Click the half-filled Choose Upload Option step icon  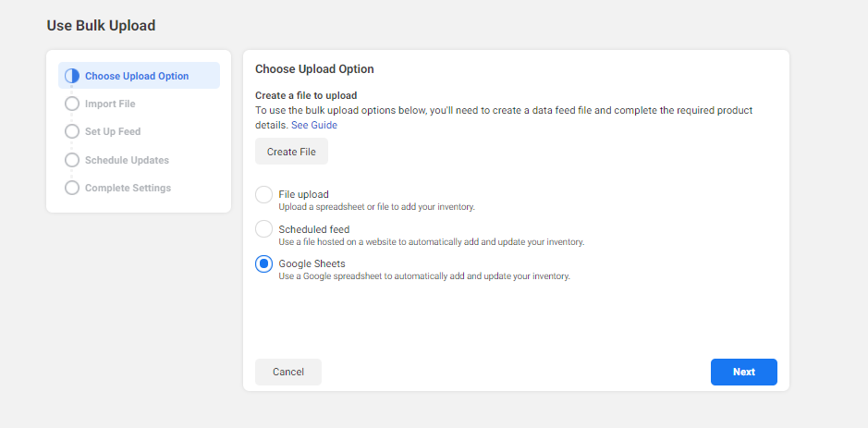pyautogui.click(x=72, y=76)
